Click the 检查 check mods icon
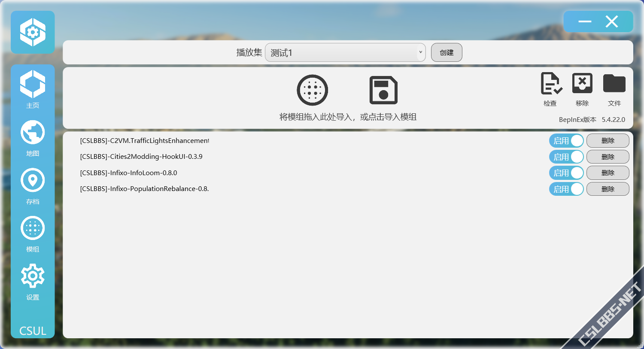 click(x=550, y=88)
